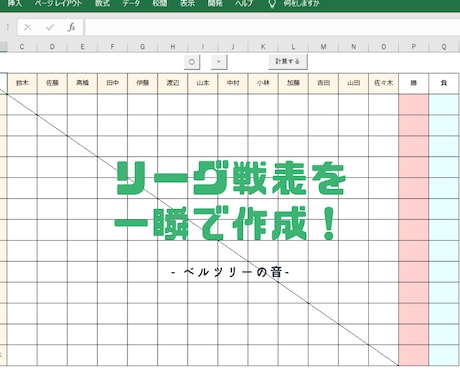Image resolution: width=460 pixels, height=380 pixels.
Task: Select column N header
Action: click(x=353, y=47)
